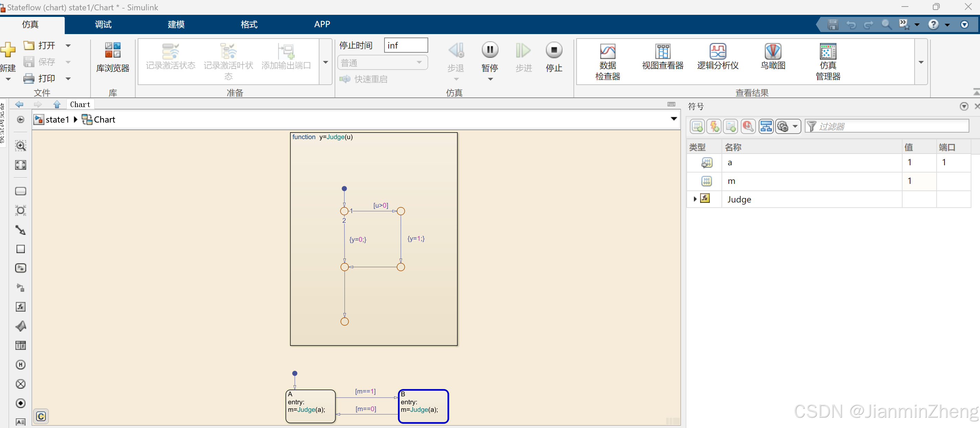Switch to the 建模 ribbon tab
Screen dimensions: 980x428
(176, 24)
